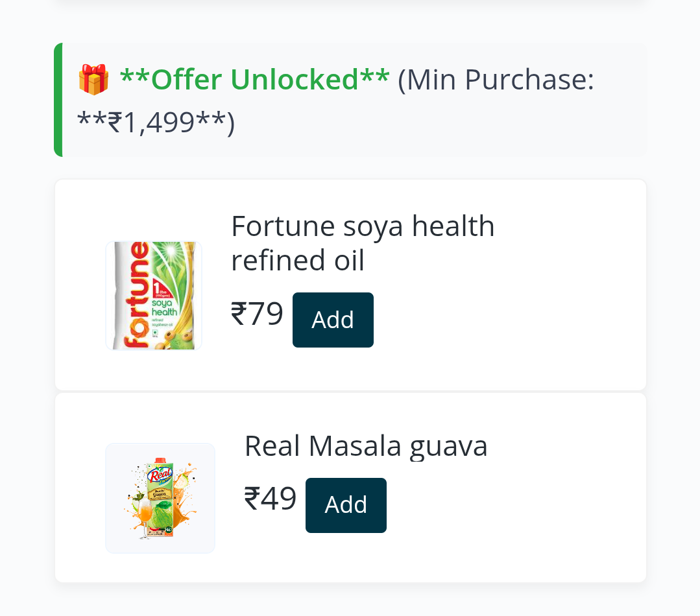The height and width of the screenshot is (616, 700).
Task: Open the Real Masala guava product image
Action: click(x=160, y=498)
